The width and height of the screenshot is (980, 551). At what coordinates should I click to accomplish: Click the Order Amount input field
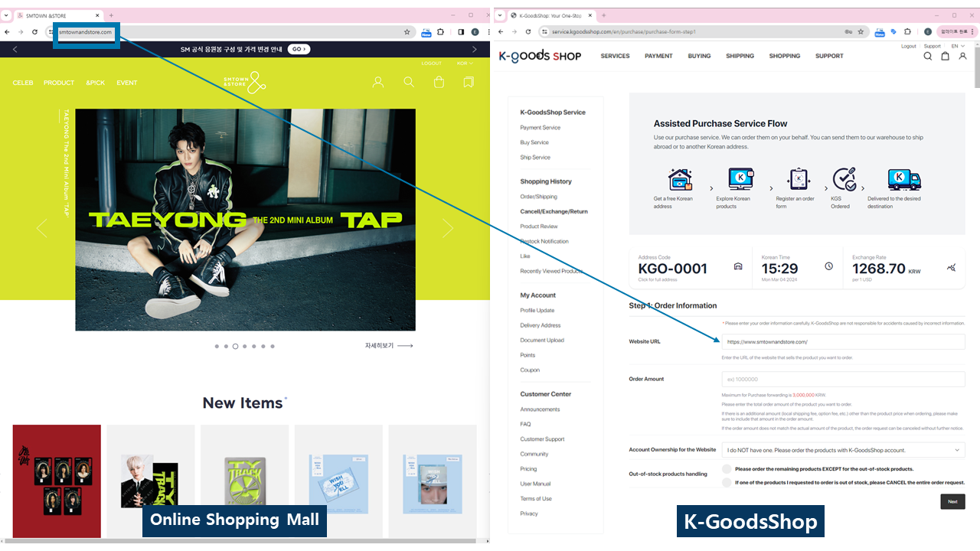(843, 379)
